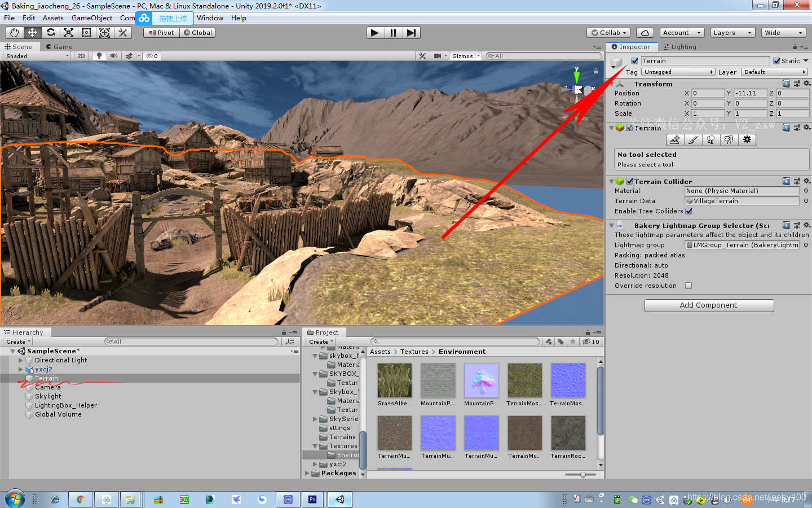
Task: Click the Pause button
Action: pyautogui.click(x=393, y=33)
